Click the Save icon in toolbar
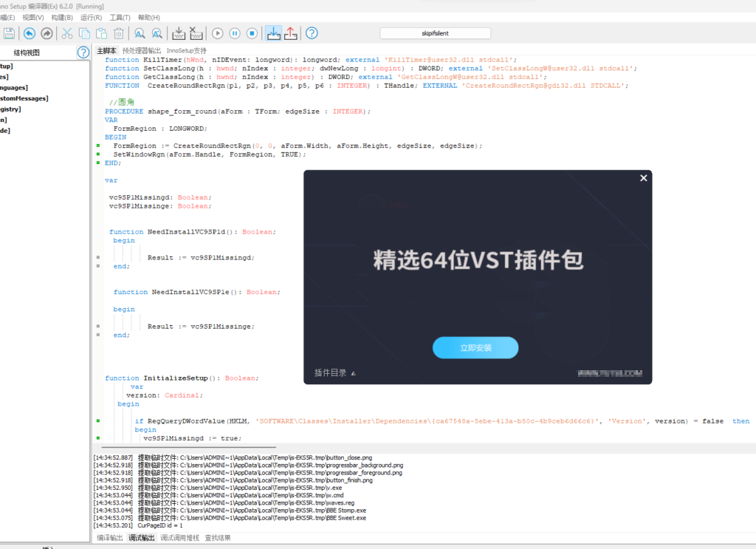The width and height of the screenshot is (756, 549). pos(9,33)
